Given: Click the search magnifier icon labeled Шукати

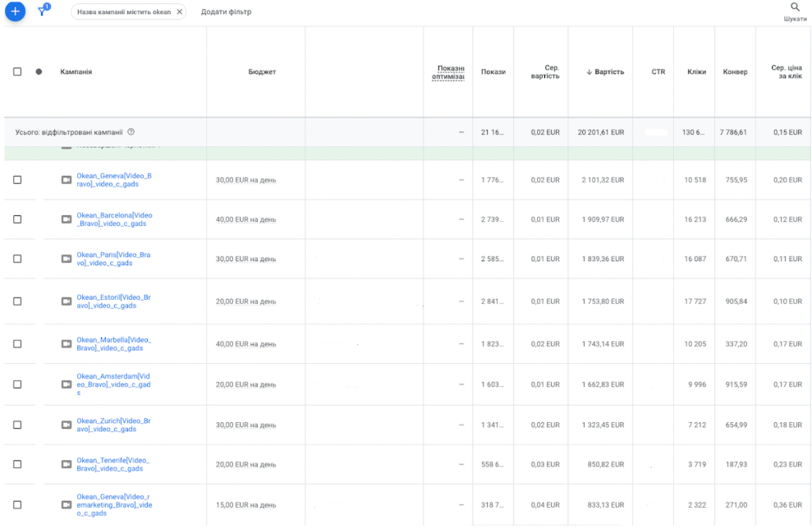Looking at the screenshot, I should tap(794, 7).
